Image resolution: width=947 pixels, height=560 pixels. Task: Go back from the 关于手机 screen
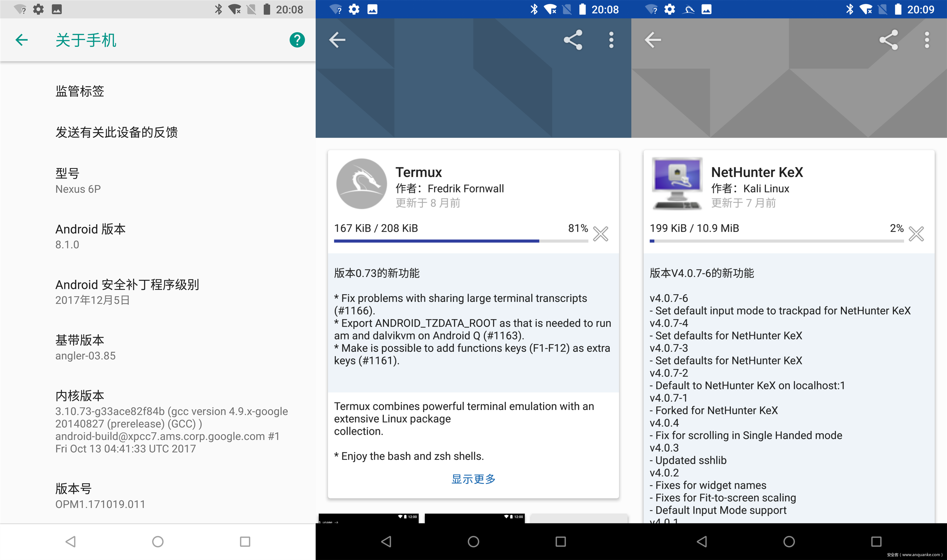pyautogui.click(x=22, y=40)
